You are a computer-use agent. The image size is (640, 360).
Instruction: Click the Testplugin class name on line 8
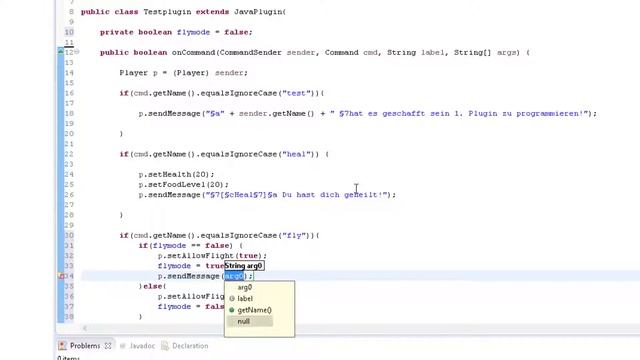pos(167,12)
